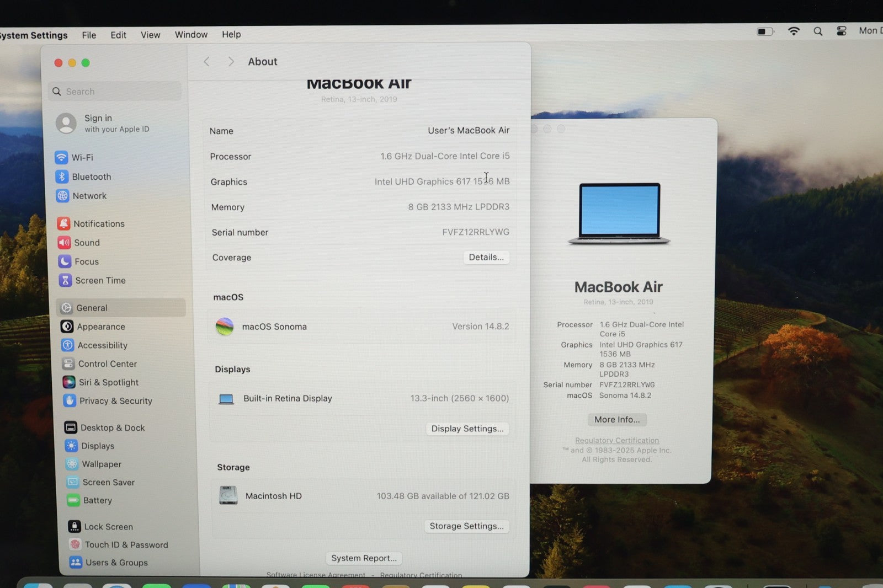Click the Regulatory Certification link in the About window
The width and height of the screenshot is (883, 588).
pos(616,440)
